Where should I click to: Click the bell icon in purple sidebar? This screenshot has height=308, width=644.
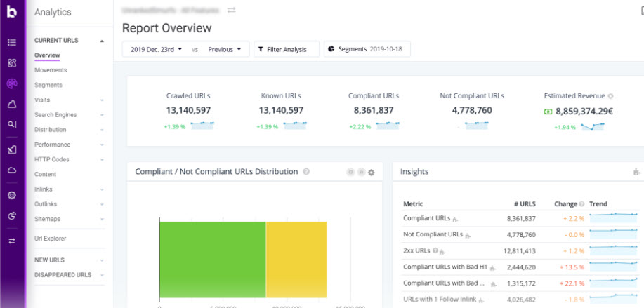tap(12, 104)
